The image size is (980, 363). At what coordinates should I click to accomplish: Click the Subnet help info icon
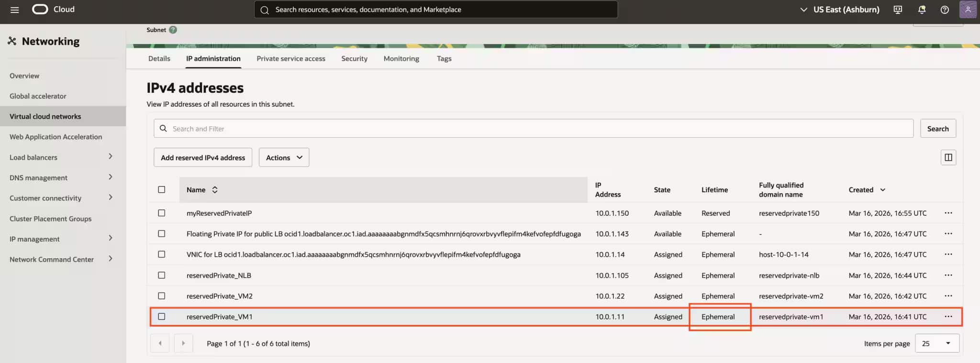tap(173, 30)
